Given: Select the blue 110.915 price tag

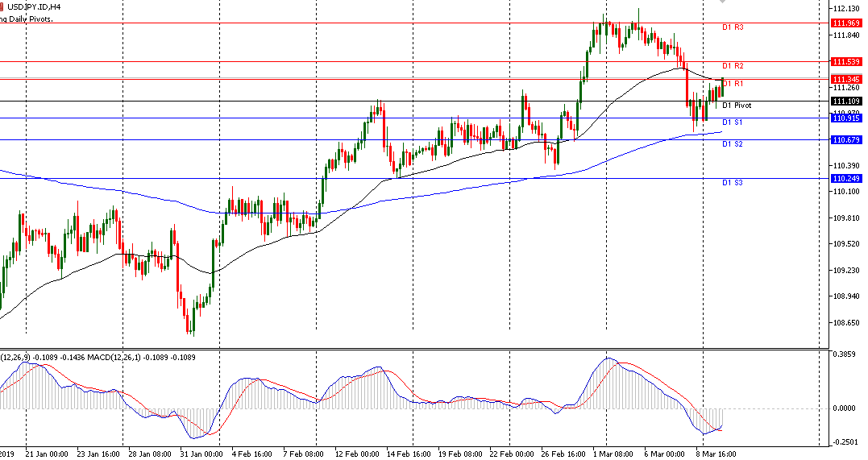Looking at the screenshot, I should tap(846, 118).
